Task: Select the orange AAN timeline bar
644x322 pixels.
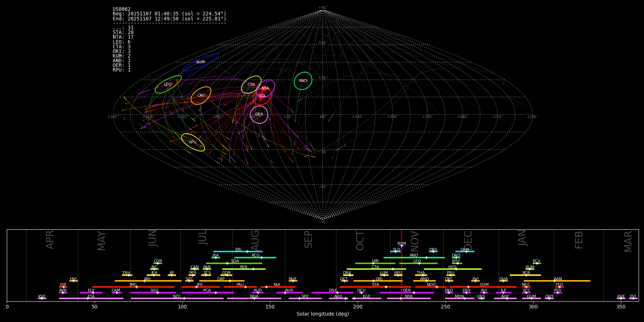Action: 557,281
